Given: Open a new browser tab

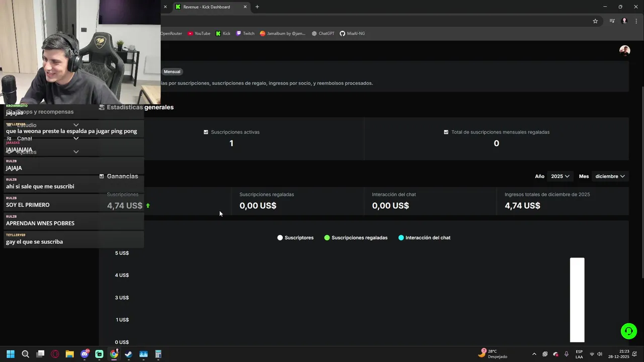Looking at the screenshot, I should (x=257, y=7).
